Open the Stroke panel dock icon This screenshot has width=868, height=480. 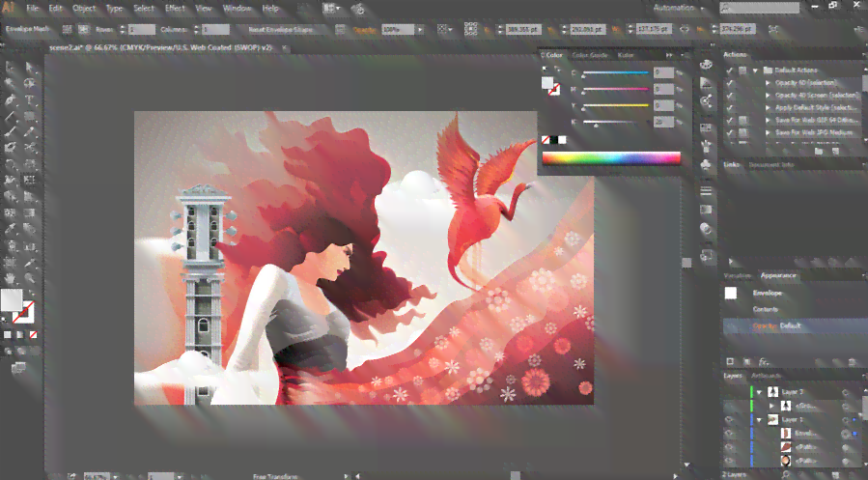[x=706, y=191]
